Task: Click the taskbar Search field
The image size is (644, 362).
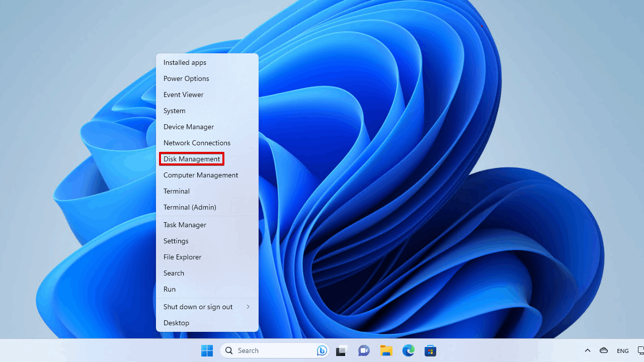Action: click(275, 350)
